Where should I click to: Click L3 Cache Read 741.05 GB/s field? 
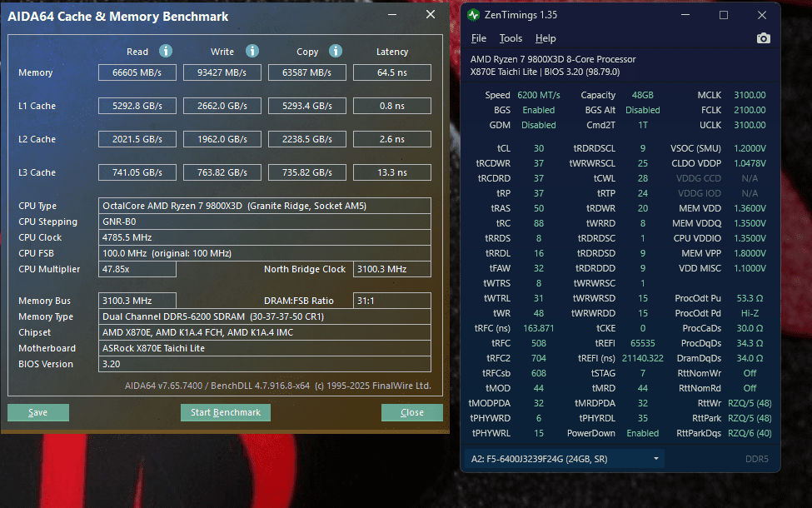coord(137,172)
